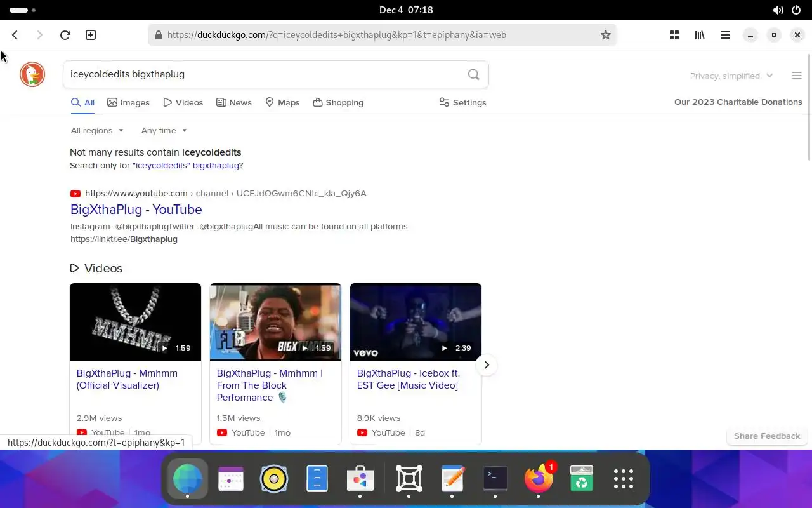The height and width of the screenshot is (508, 812).
Task: Open the green Trash dock icon
Action: coord(582,479)
